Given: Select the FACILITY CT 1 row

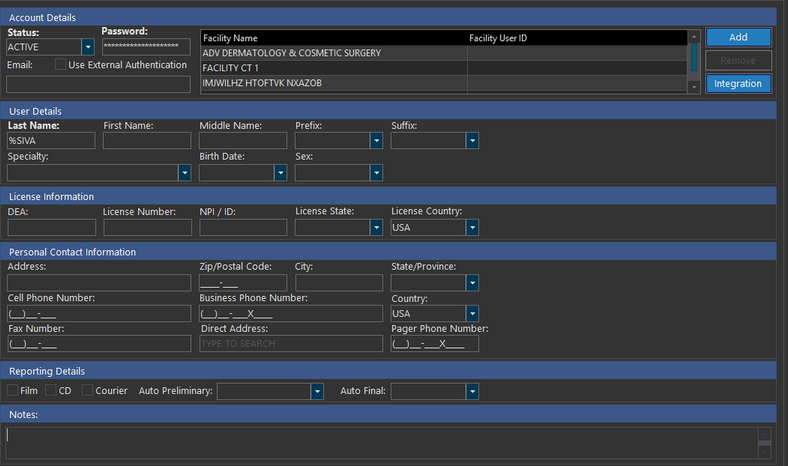Looking at the screenshot, I should coord(333,68).
